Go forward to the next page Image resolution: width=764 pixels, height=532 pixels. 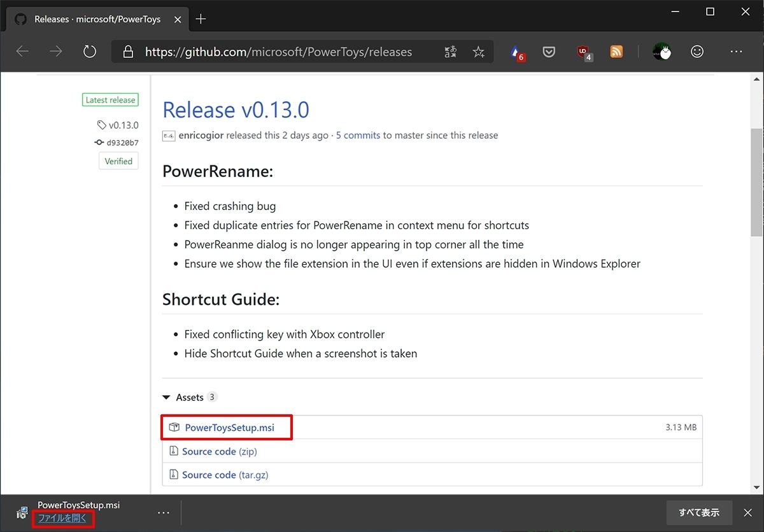[56, 52]
